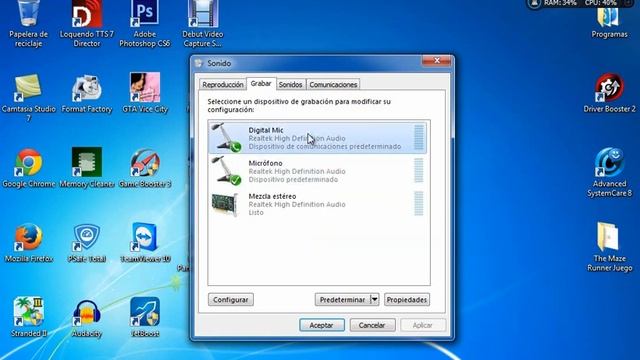Select The Maze Runner Juego folder
This screenshot has width=640, height=360.
click(609, 247)
